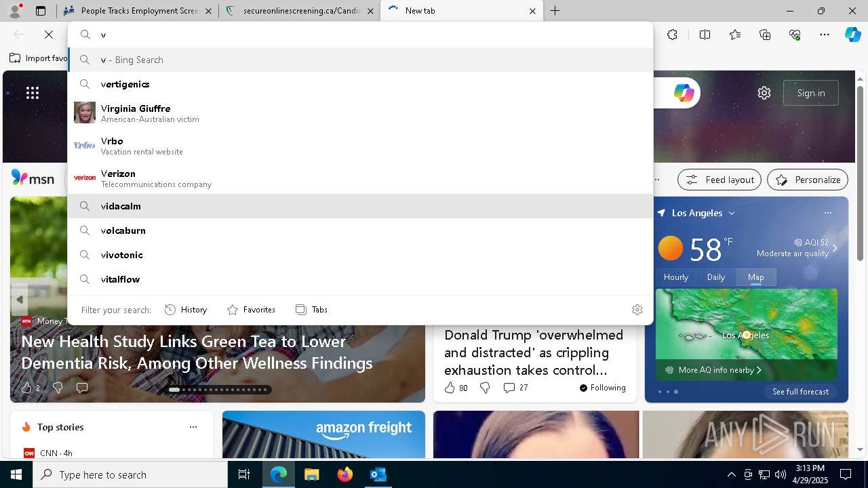See full forecast link
The image size is (868, 488).
(800, 392)
